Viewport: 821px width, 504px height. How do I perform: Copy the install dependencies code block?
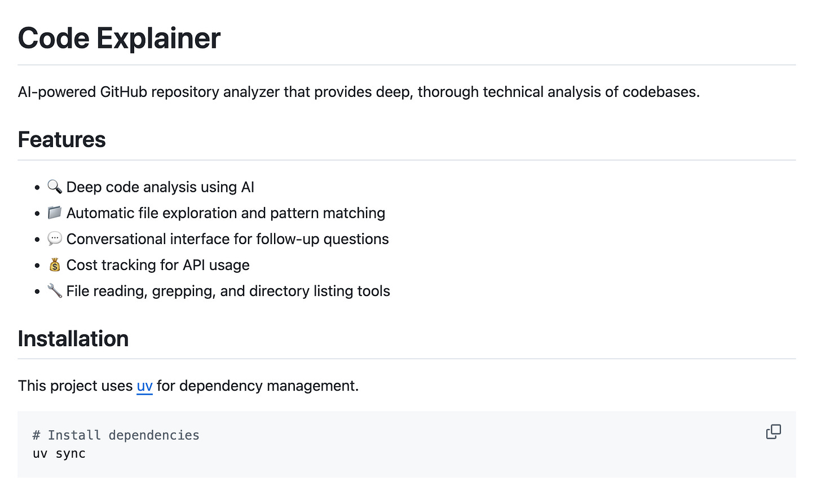click(x=773, y=432)
